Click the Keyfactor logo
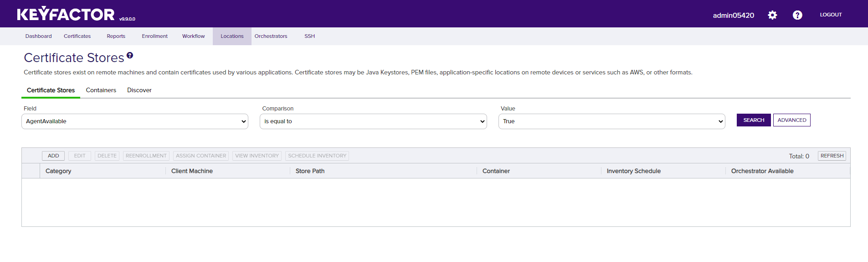This screenshot has height=262, width=868. (x=66, y=14)
